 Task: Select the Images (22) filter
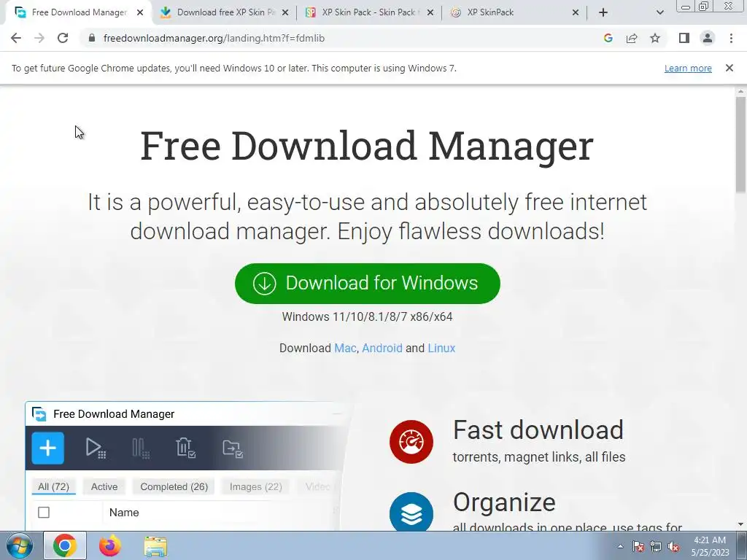point(256,486)
